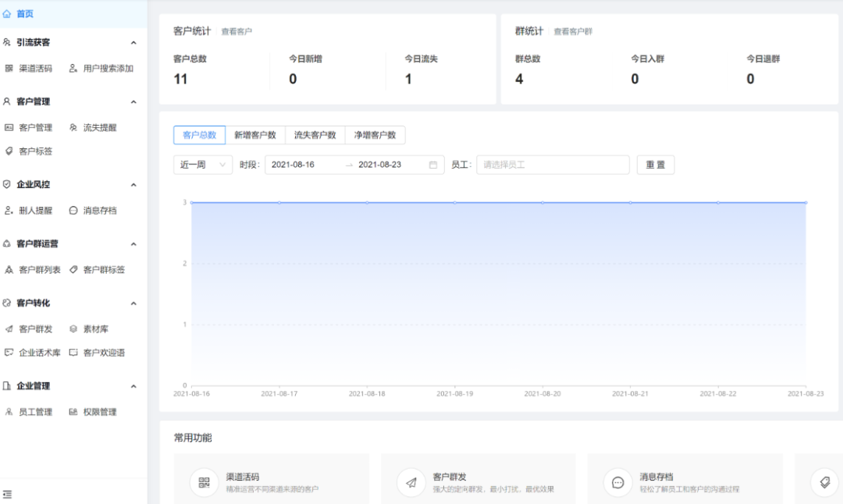Click the 消息存档 sidebar chat icon
Screen dimensions: 843x504
tap(73, 210)
